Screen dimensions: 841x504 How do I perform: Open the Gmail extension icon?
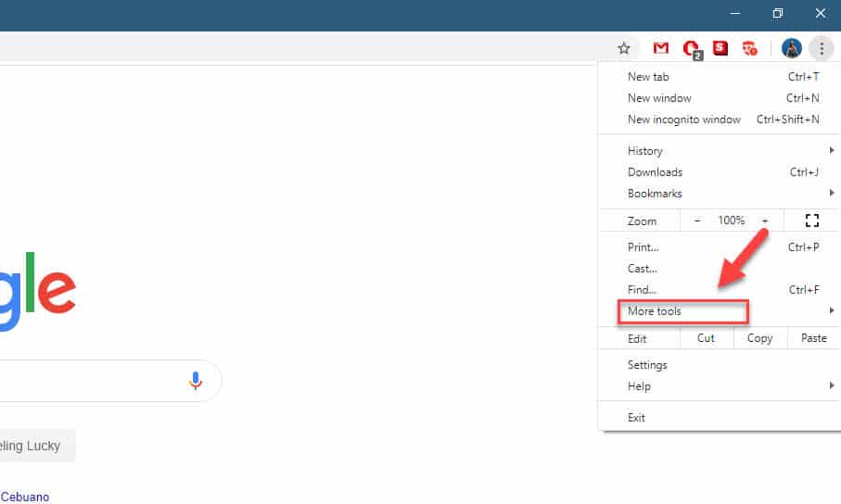661,48
